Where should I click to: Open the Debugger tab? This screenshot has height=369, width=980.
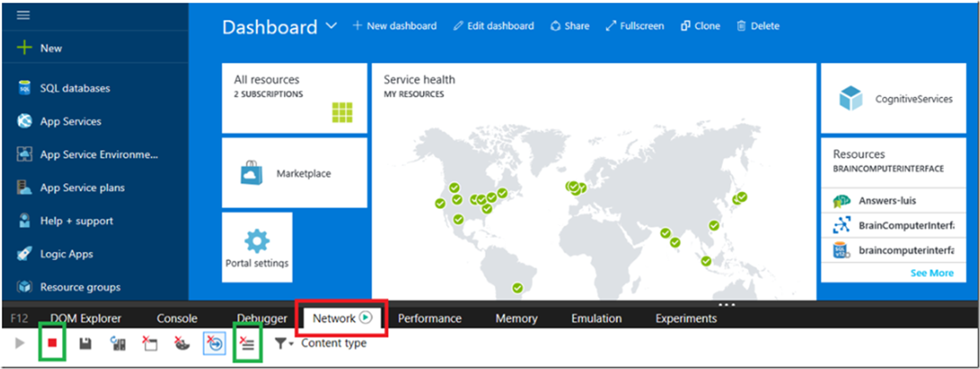coord(262,319)
